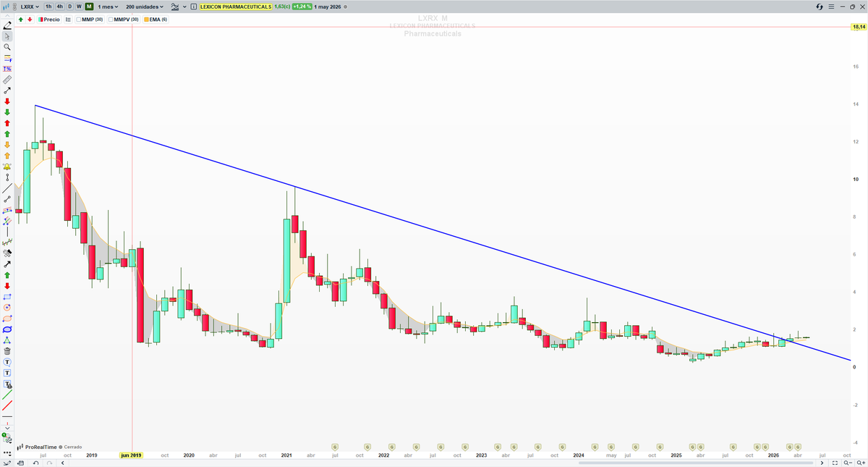Activate the magnifying glass zoom tool
868x467 pixels.
pyautogui.click(x=7, y=47)
